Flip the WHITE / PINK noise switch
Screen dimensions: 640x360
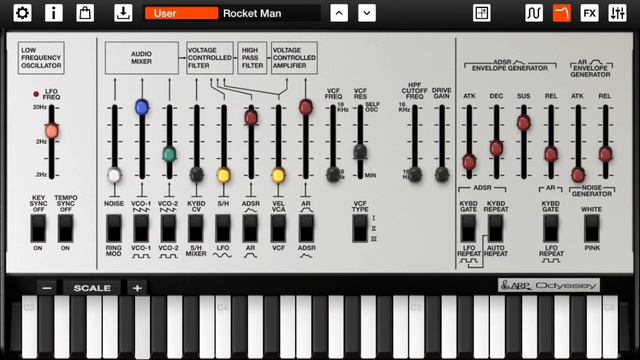click(591, 228)
